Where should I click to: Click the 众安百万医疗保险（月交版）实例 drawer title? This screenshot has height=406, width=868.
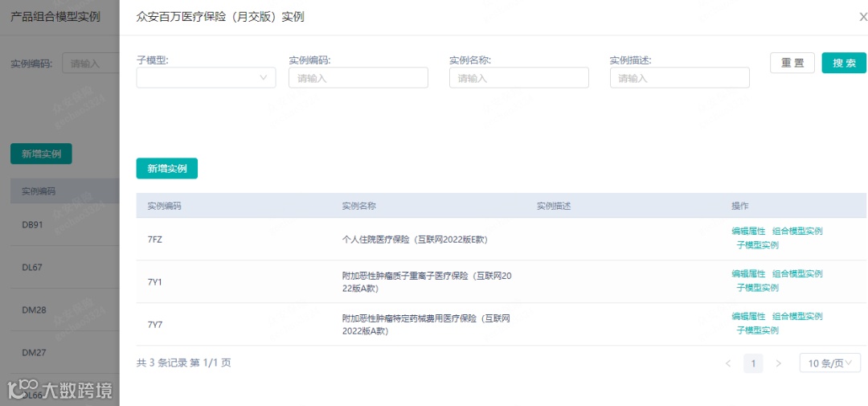[219, 17]
